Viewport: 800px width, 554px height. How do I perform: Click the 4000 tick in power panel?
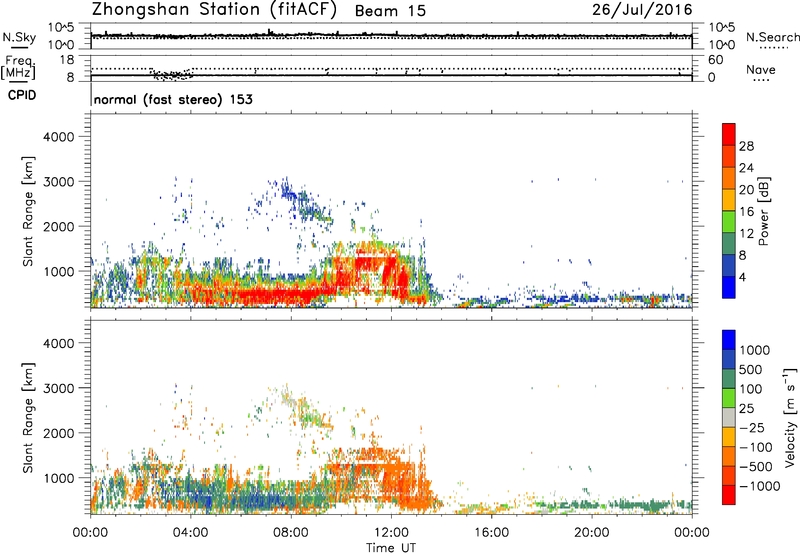click(x=59, y=137)
